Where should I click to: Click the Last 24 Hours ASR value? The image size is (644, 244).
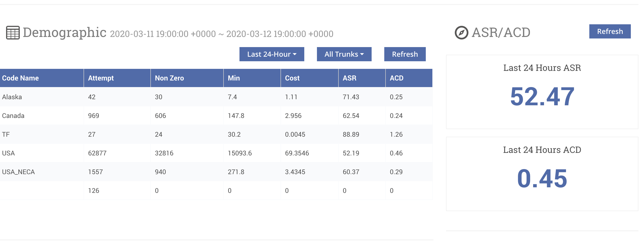click(542, 97)
